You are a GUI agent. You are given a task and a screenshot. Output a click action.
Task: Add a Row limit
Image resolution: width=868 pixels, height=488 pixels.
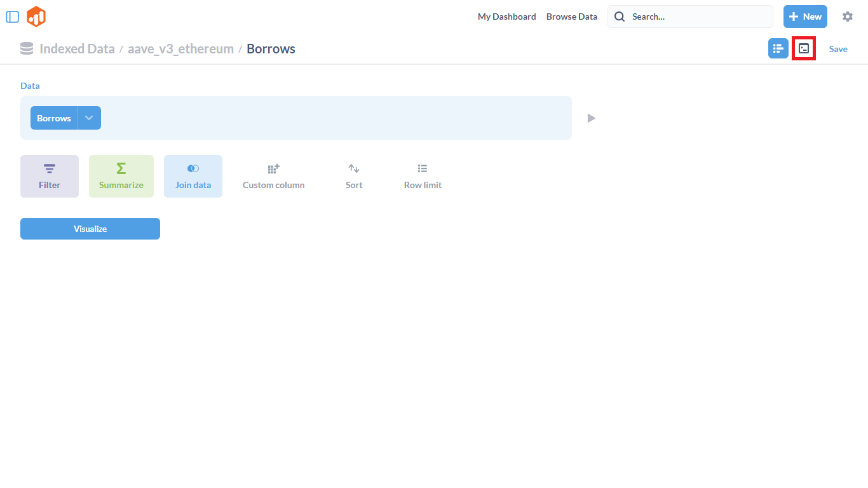[x=423, y=176]
